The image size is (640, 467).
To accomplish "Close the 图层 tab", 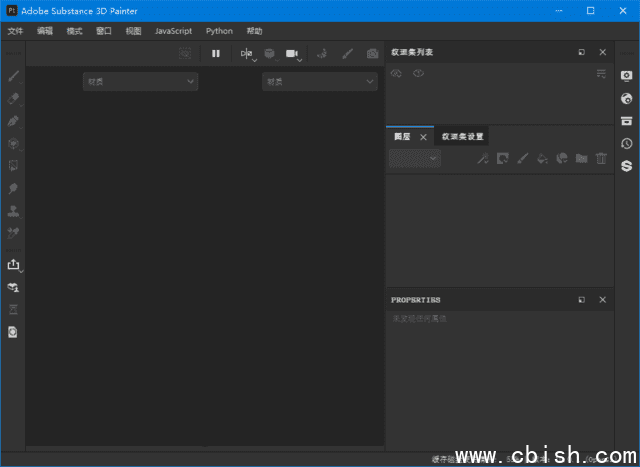I will point(423,137).
